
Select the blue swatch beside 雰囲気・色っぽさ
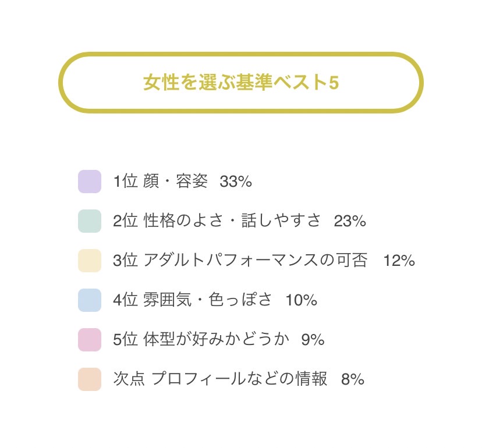click(90, 300)
